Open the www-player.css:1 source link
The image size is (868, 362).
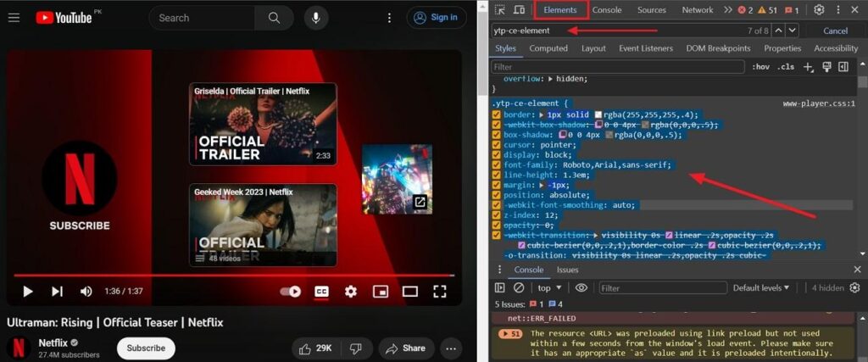819,103
